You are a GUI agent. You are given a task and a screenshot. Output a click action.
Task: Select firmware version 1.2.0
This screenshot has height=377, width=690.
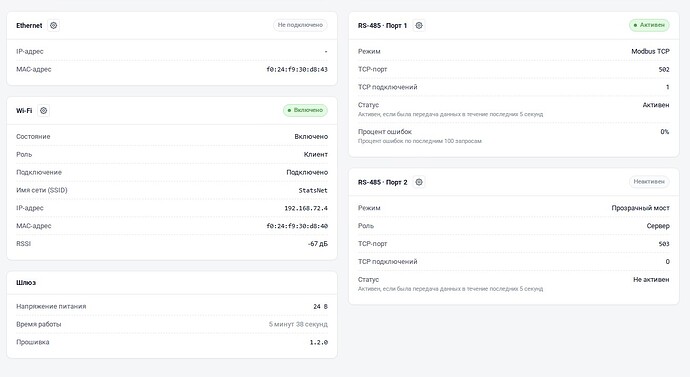point(319,342)
